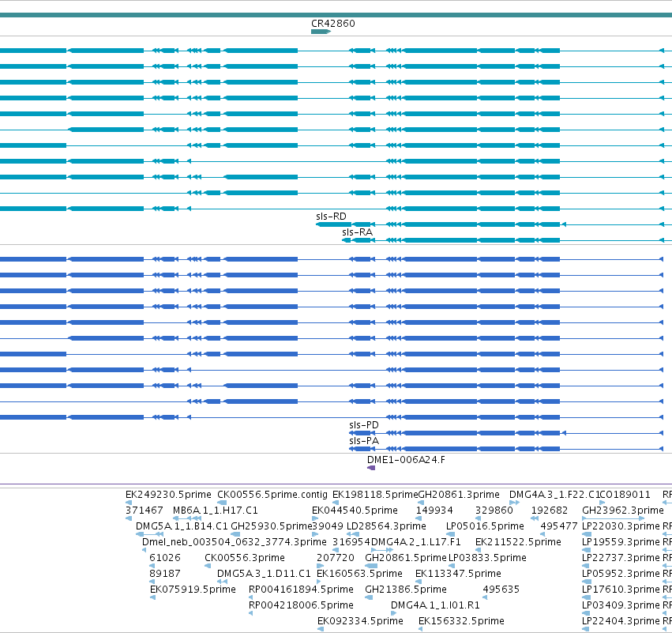Open the LP03409.3prime EST entry
This screenshot has width=672, height=633.
click(x=621, y=605)
